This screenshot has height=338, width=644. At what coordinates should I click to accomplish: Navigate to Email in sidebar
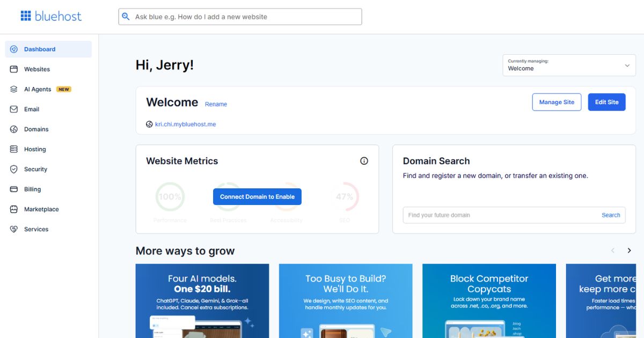pyautogui.click(x=48, y=109)
